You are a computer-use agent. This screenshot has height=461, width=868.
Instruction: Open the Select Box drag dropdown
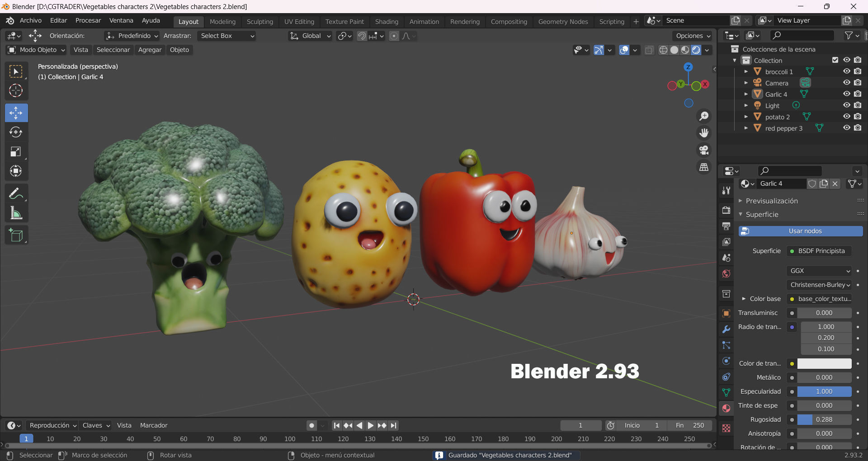[226, 36]
